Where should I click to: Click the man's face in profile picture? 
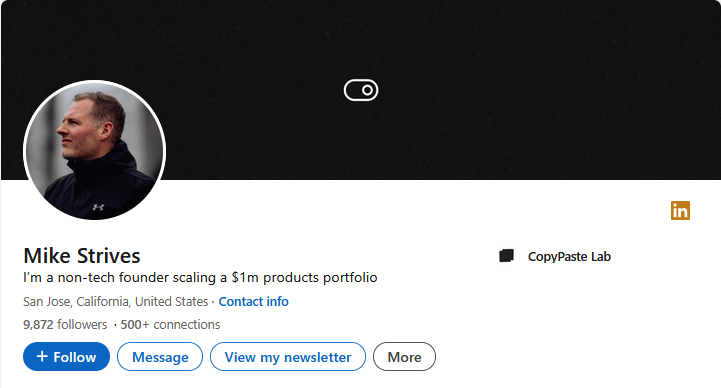(80, 131)
